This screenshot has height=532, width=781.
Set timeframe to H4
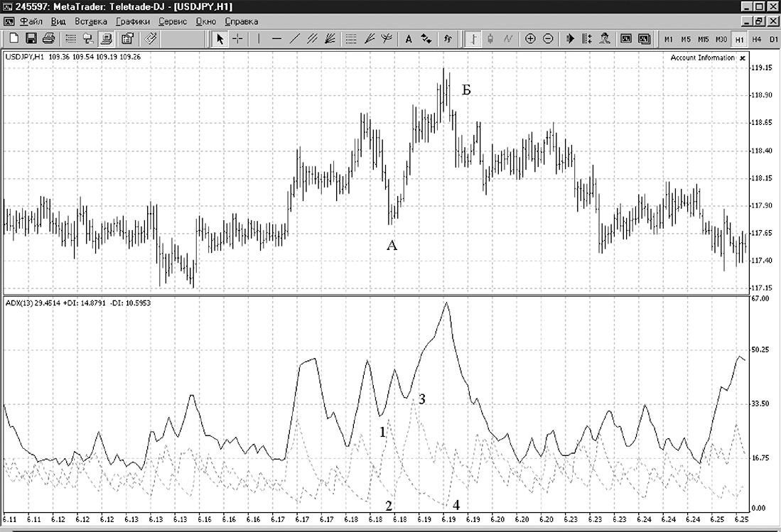click(757, 39)
